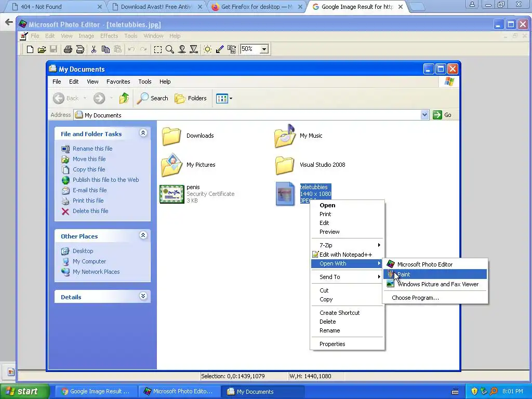Click E-mail this file link
Viewport: 532px width, 399px height.
tap(89, 190)
